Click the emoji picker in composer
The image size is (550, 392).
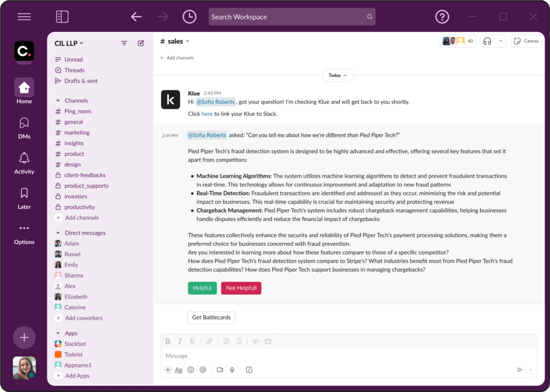point(191,370)
